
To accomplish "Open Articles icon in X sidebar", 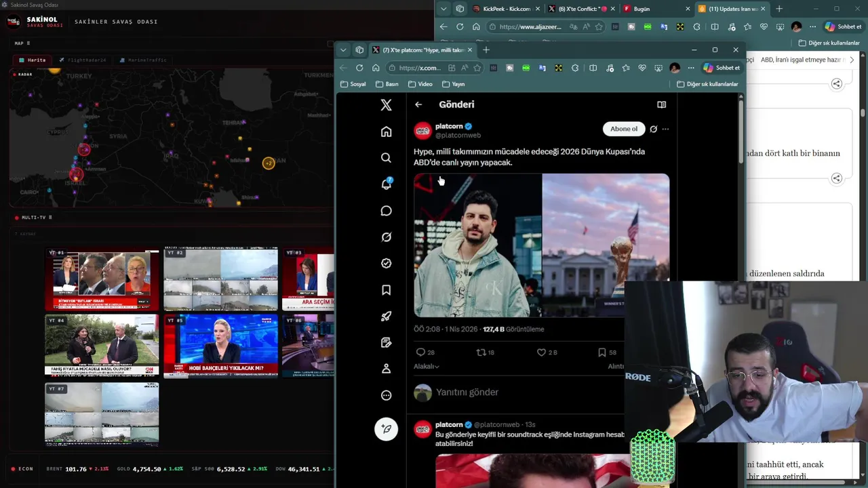I will tap(386, 342).
